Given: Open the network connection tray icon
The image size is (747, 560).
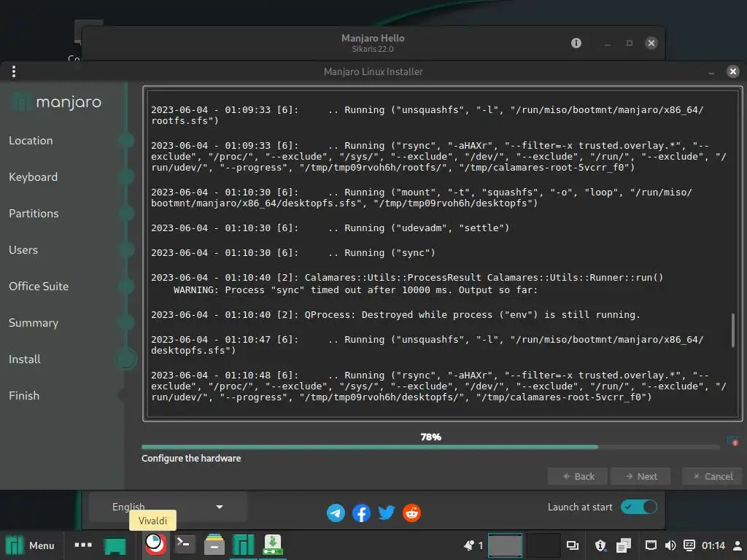Looking at the screenshot, I should 651,545.
